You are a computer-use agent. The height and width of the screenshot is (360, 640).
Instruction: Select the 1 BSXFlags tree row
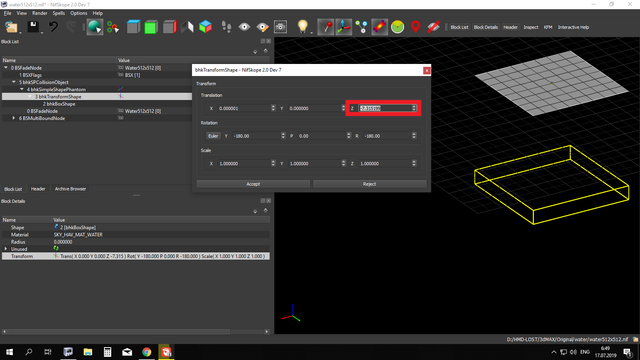[30, 75]
